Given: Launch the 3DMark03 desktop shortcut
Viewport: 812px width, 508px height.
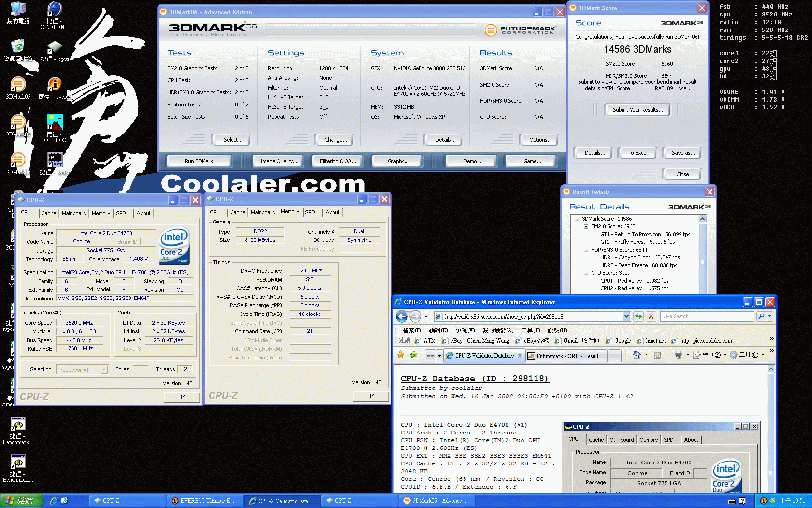Looking at the screenshot, I should click(x=18, y=88).
